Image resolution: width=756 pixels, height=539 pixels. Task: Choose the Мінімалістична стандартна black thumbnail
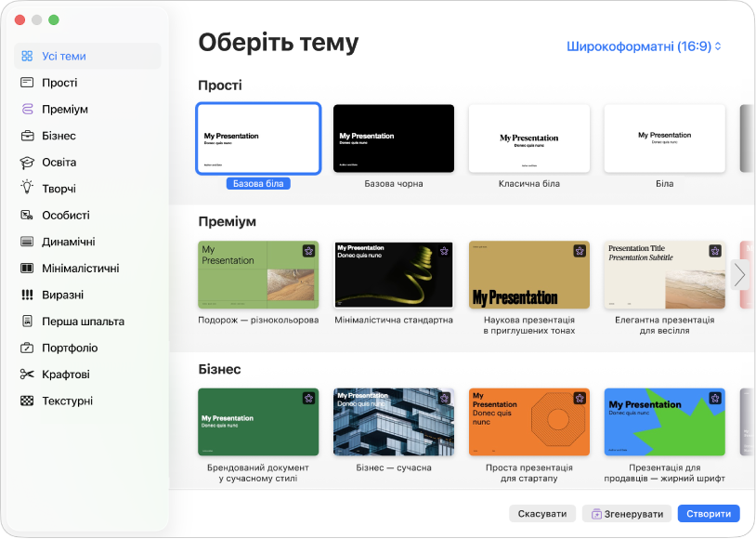394,275
